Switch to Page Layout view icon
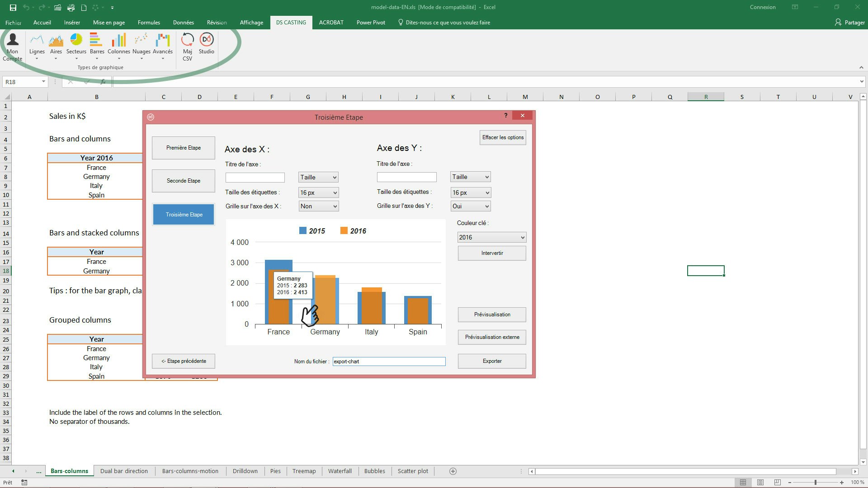The width and height of the screenshot is (868, 488). 760,482
